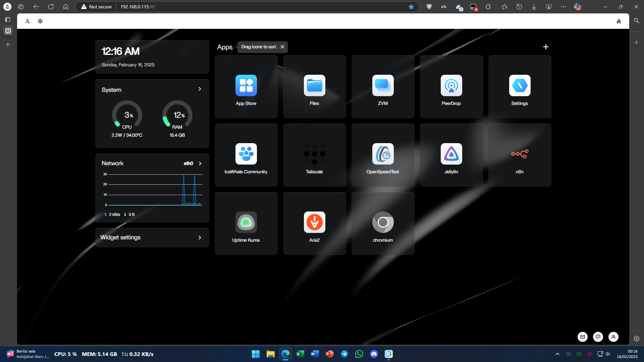
Task: Open Copilot in the browser
Action: 578,7
